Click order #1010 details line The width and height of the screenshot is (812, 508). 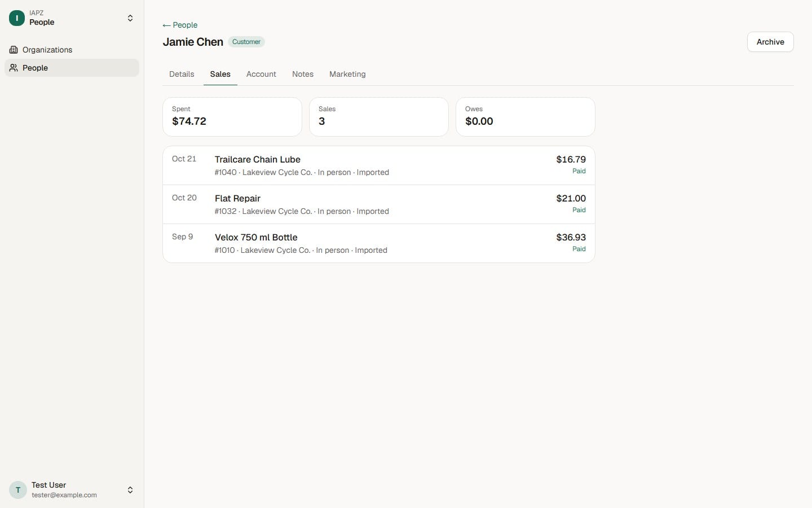pyautogui.click(x=301, y=250)
